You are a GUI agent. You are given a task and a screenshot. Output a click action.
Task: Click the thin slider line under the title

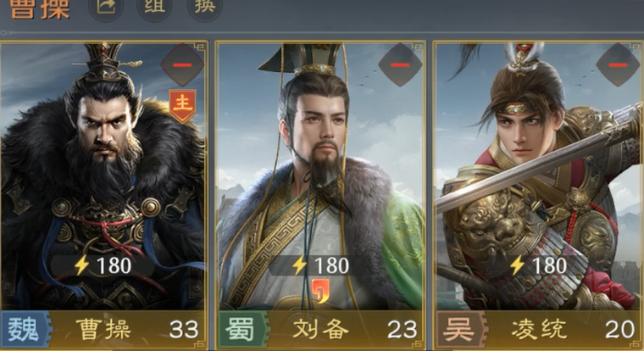coord(322,32)
